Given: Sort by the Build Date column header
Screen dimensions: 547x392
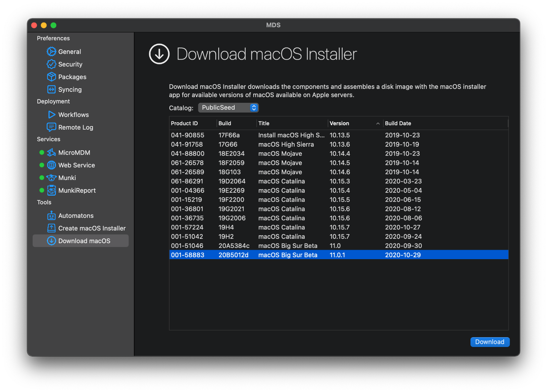Looking at the screenshot, I should 398,123.
